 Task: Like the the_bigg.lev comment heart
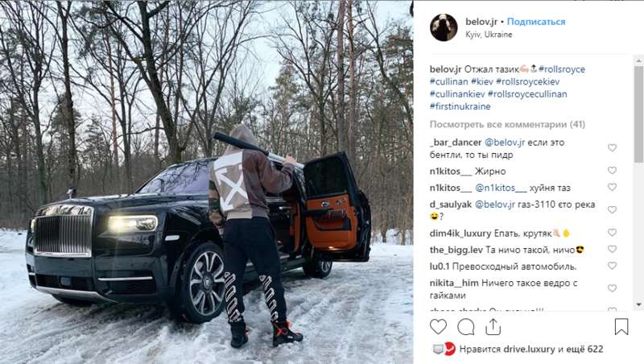(612, 249)
